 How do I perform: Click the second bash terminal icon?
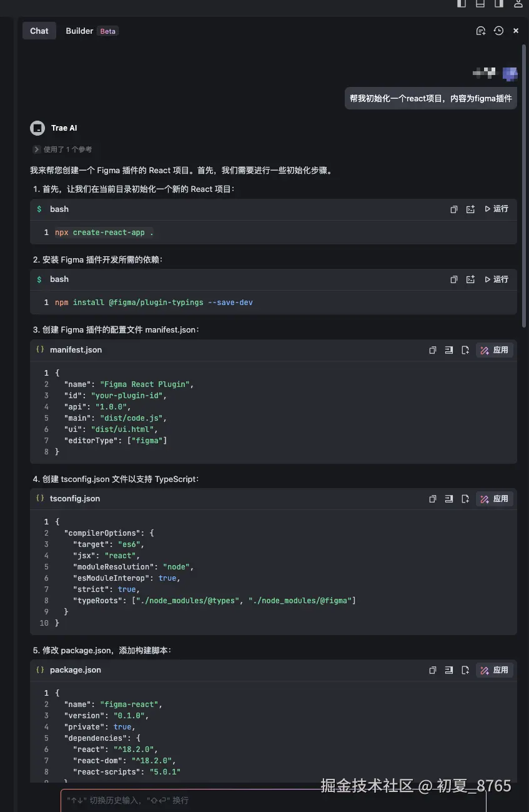coord(39,279)
